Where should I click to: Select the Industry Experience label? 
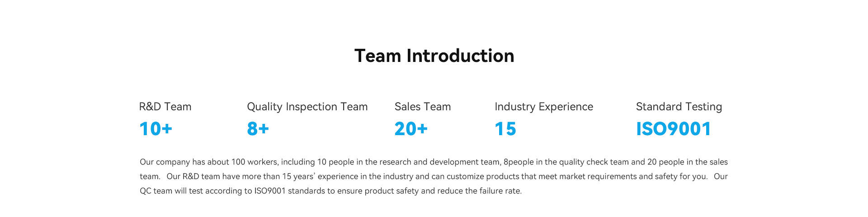click(x=544, y=107)
